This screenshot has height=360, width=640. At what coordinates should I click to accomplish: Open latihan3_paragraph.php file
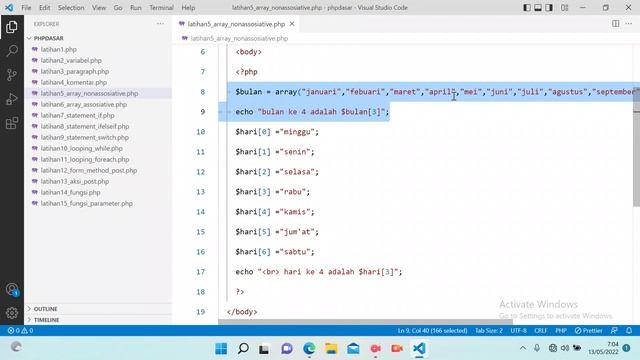pos(75,71)
